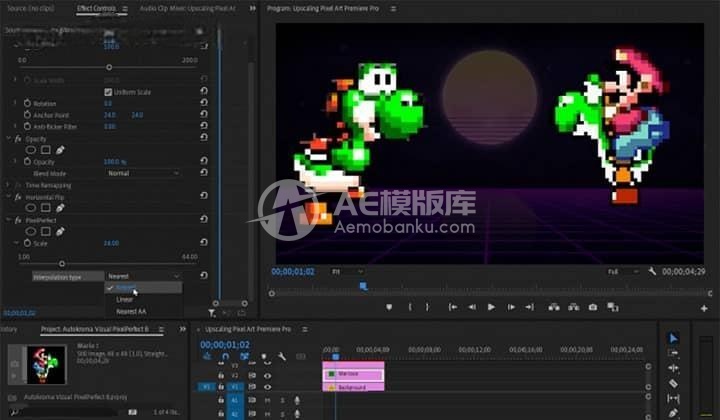
Task: Choose Linear from interpolation list
Action: pos(125,299)
